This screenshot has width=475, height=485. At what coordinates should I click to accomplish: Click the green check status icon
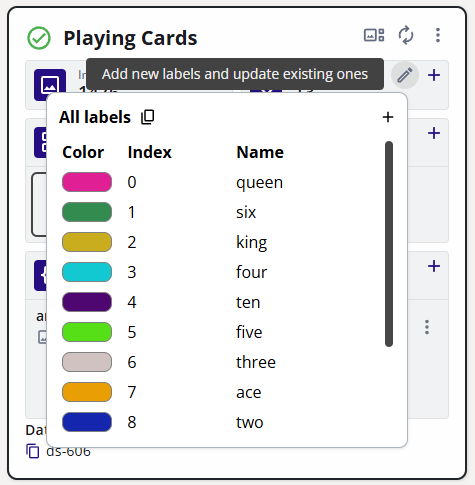39,38
